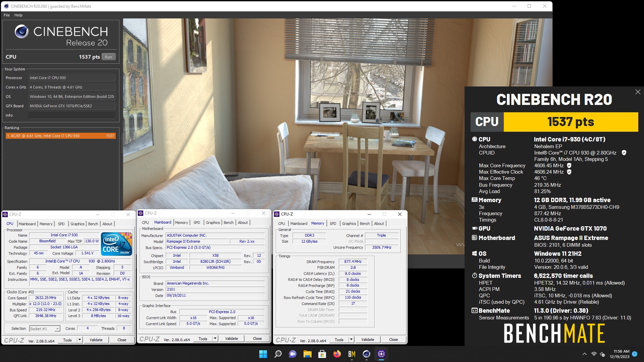
Task: Expand Tools dropdown arrow in middle CPU-Z window
Action: tap(215, 339)
